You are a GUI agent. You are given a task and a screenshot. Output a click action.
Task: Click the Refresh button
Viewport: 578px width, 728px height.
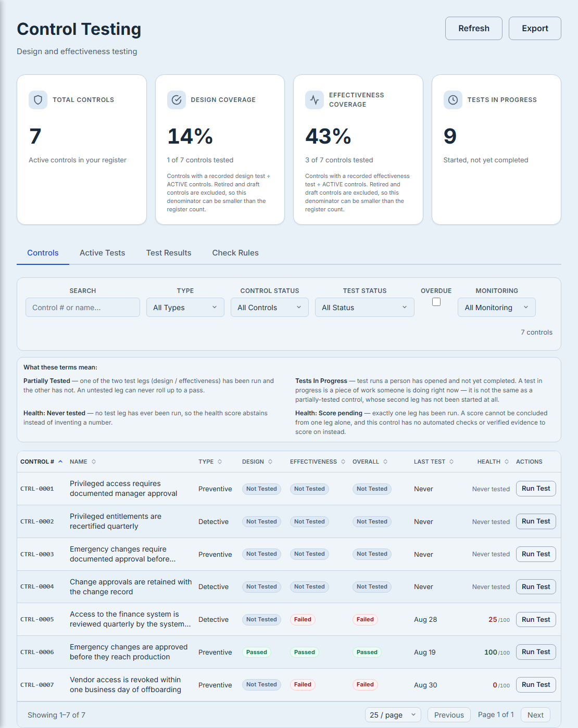474,28
